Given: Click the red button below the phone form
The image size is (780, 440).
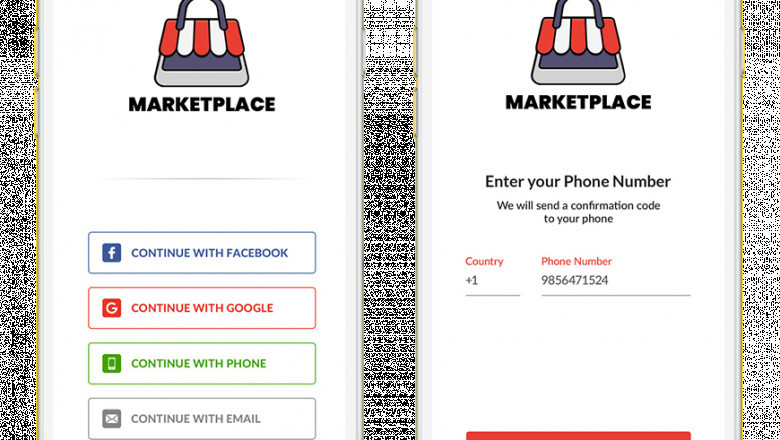Looking at the screenshot, I should pos(578,435).
